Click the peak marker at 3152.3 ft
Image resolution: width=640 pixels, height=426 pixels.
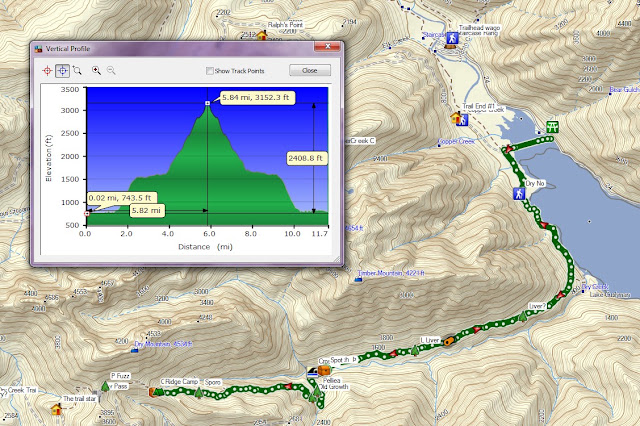click(207, 103)
